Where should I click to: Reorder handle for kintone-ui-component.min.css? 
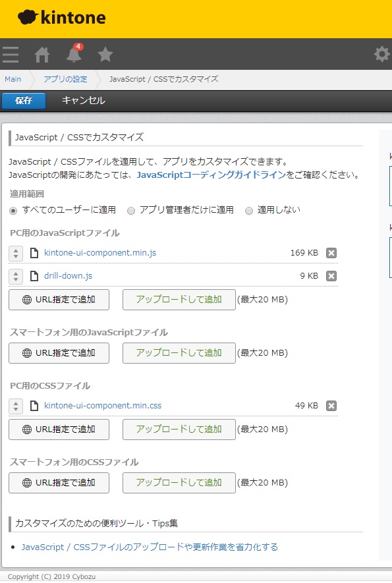click(16, 406)
